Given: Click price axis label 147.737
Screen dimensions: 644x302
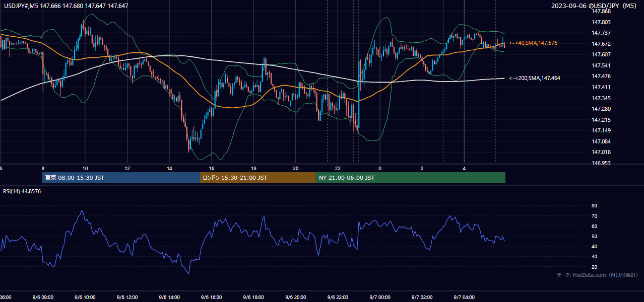Looking at the screenshot, I should pos(602,33).
